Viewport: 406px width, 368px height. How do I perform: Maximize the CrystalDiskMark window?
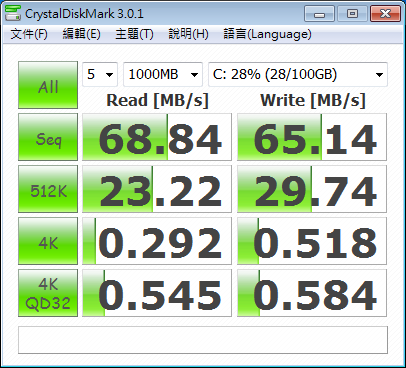352,14
